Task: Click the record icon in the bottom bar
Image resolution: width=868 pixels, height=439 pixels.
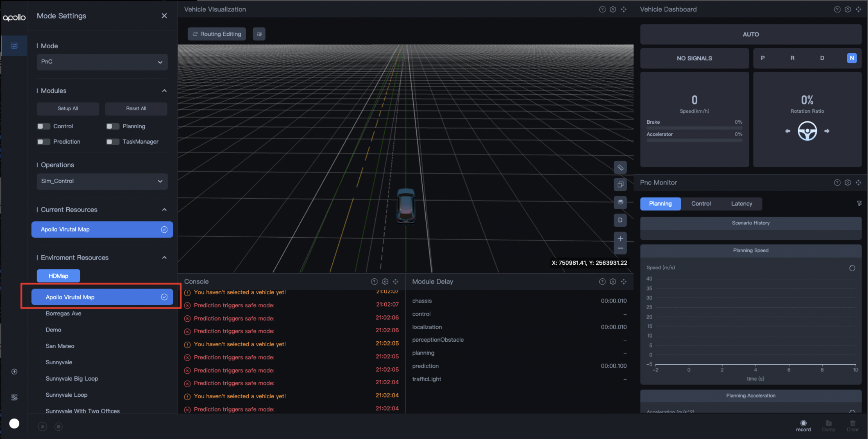Action: (803, 424)
